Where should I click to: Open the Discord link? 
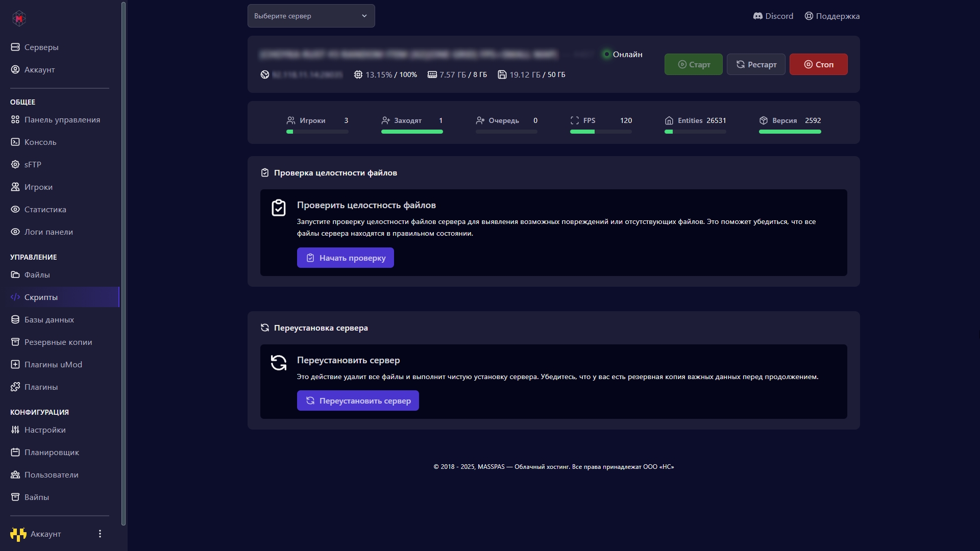point(773,16)
